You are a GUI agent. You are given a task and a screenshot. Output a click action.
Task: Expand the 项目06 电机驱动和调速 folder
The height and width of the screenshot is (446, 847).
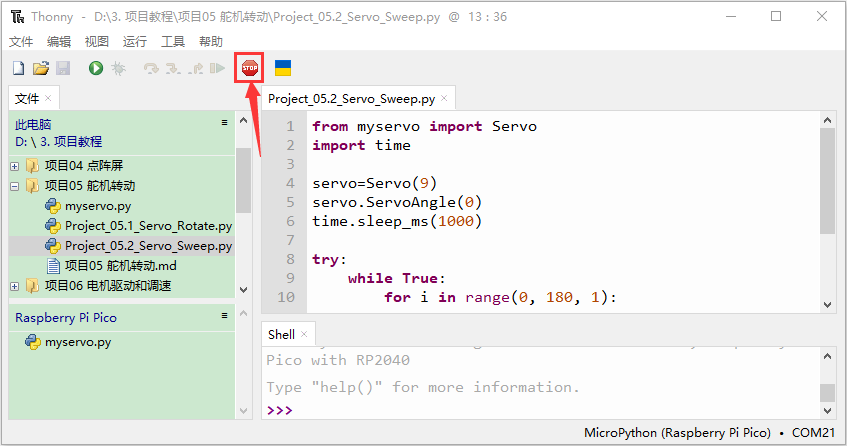click(x=15, y=286)
